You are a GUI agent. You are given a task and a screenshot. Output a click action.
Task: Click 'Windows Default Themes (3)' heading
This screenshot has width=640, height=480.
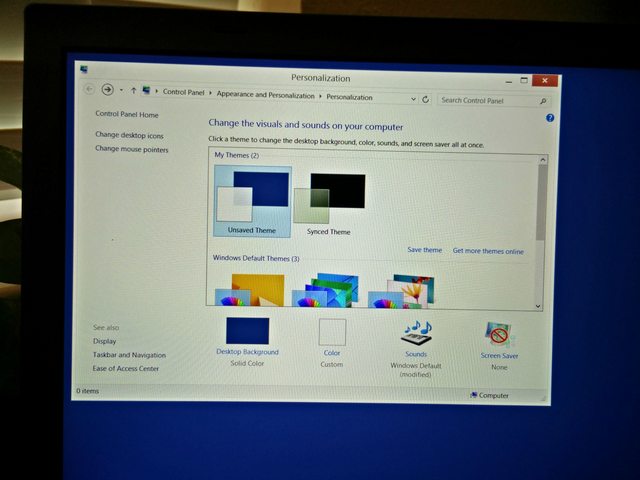(256, 258)
